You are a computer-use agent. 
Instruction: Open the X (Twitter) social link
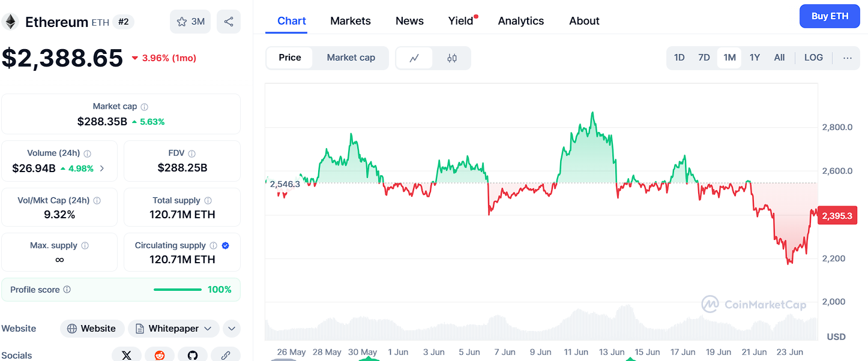click(127, 355)
